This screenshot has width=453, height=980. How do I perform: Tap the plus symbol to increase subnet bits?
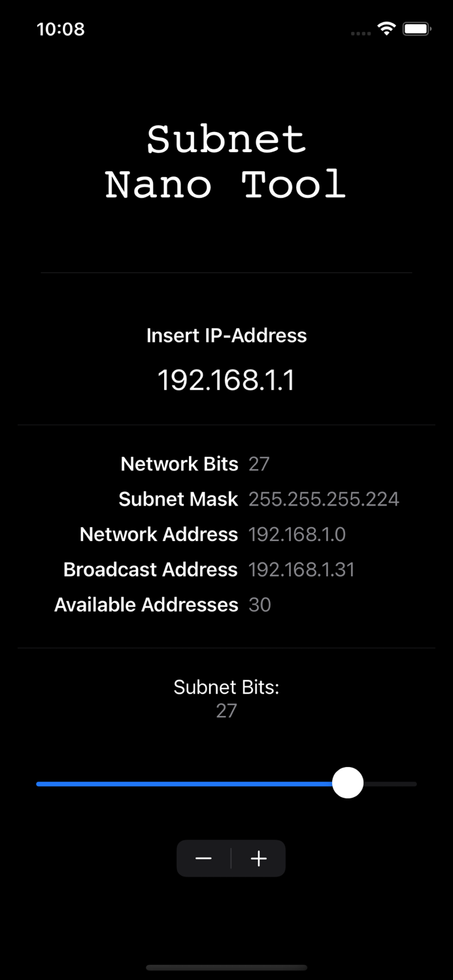pyautogui.click(x=258, y=858)
